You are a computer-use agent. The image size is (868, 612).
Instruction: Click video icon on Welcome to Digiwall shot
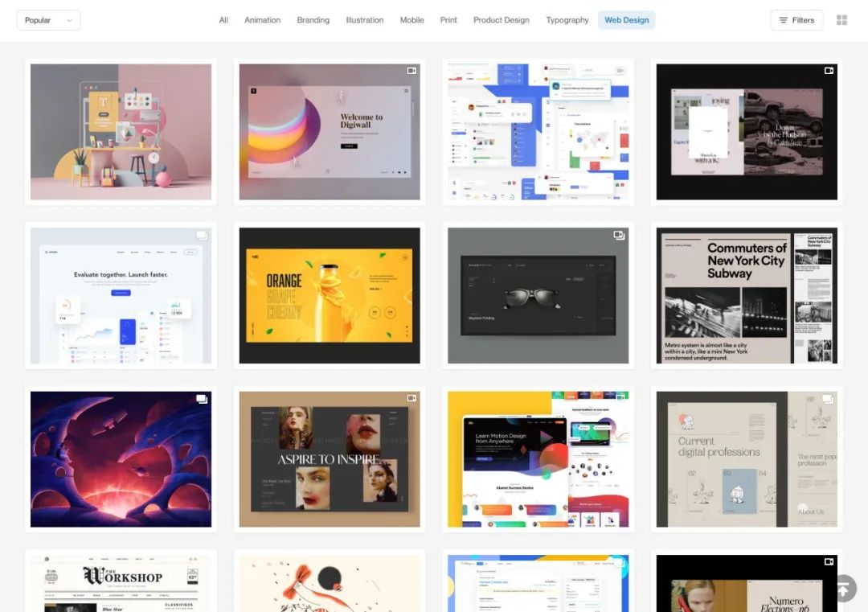coord(411,71)
